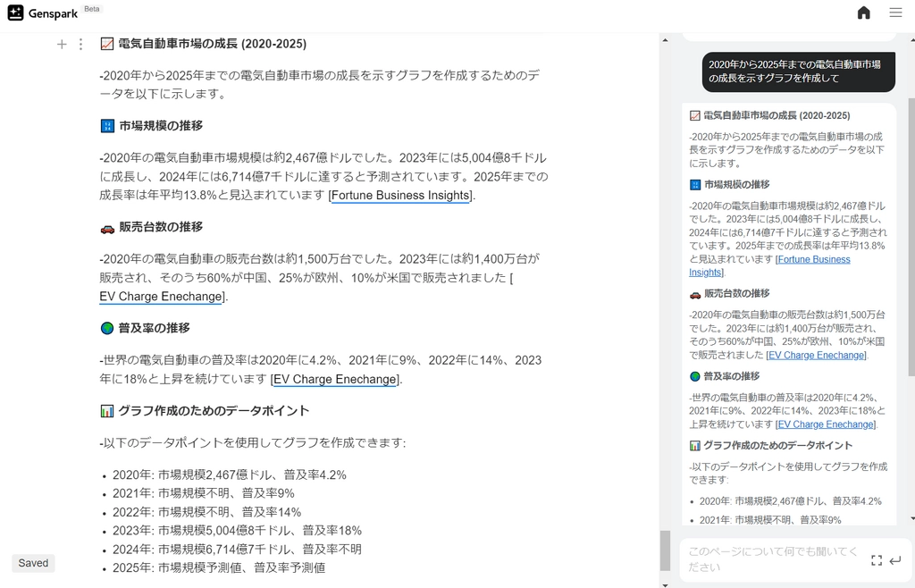Add a block with the plus icon
This screenshot has width=915, height=588.
tap(62, 45)
